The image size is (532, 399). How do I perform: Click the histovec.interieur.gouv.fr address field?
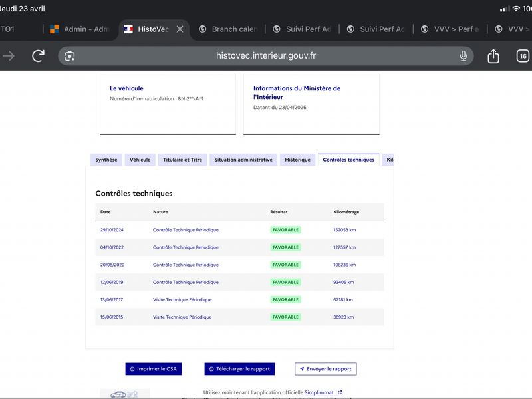click(266, 56)
